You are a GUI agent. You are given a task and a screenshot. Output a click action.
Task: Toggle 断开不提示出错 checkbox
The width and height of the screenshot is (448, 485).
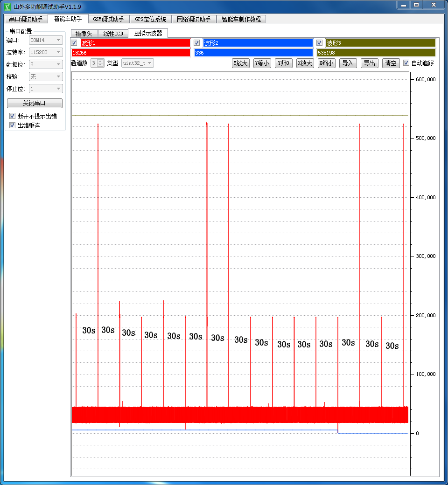13,116
